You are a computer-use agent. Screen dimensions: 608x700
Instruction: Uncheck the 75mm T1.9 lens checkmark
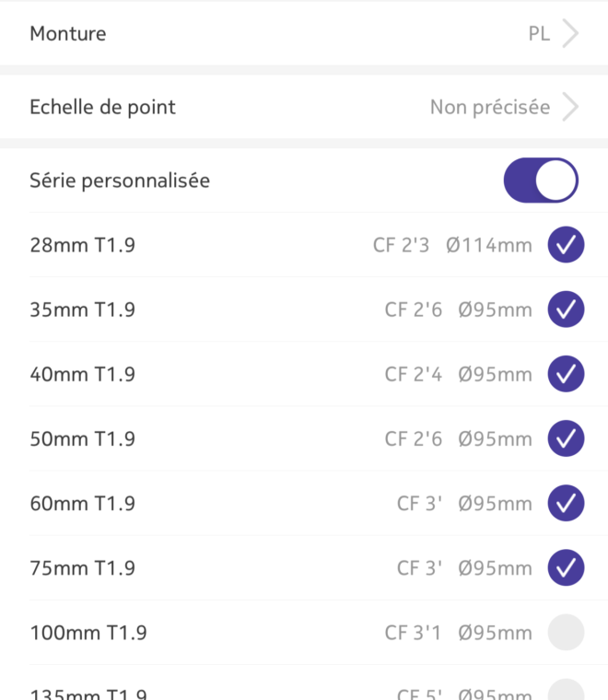pyautogui.click(x=566, y=567)
